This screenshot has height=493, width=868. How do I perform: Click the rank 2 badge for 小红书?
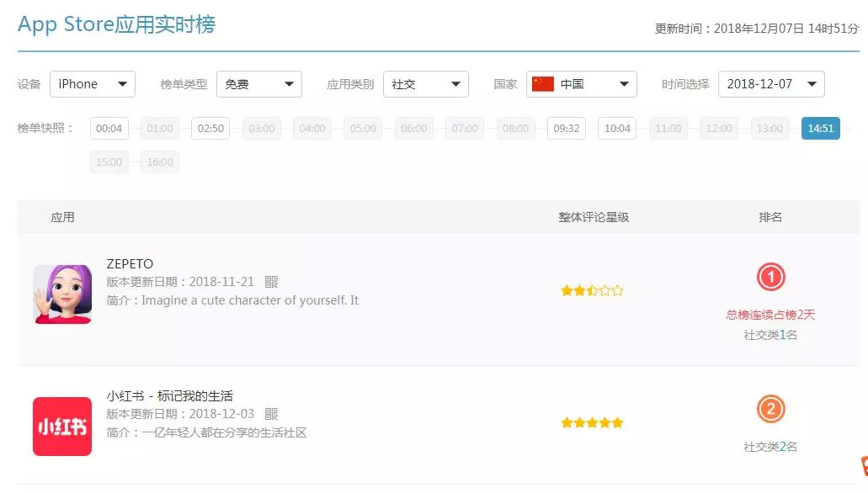coord(770,410)
